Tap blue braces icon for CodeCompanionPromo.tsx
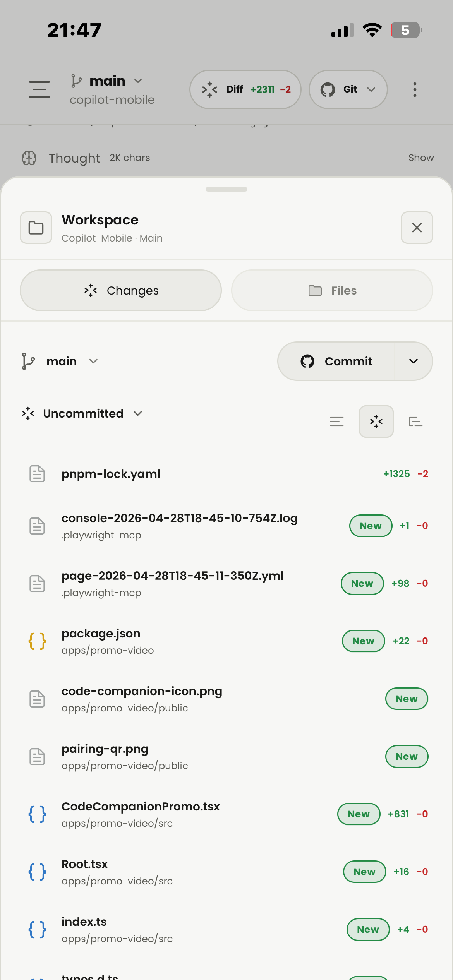Image resolution: width=453 pixels, height=980 pixels. click(x=37, y=814)
